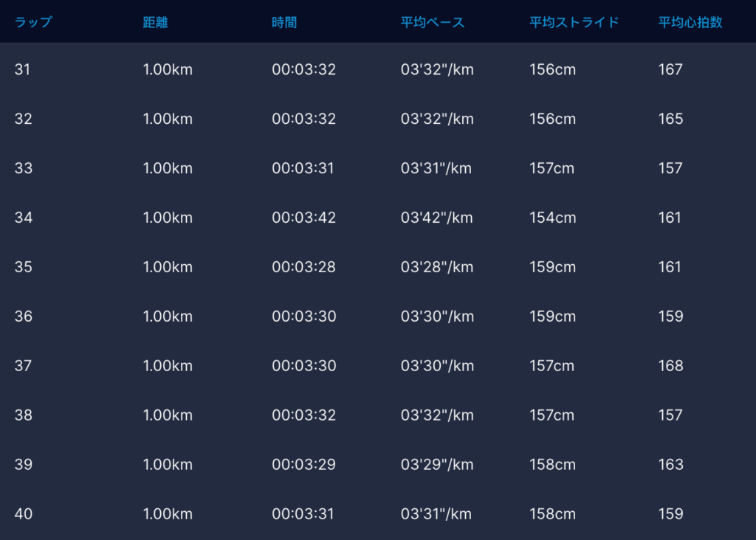
Task: Select lap 31 row number
Action: [23, 70]
